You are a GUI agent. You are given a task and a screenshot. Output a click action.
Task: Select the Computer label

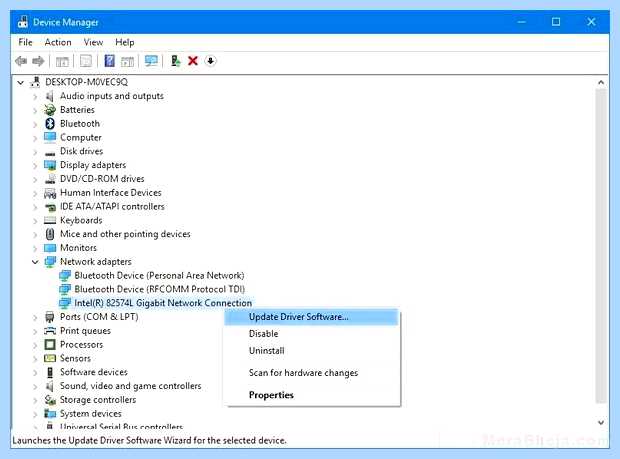pyautogui.click(x=81, y=138)
